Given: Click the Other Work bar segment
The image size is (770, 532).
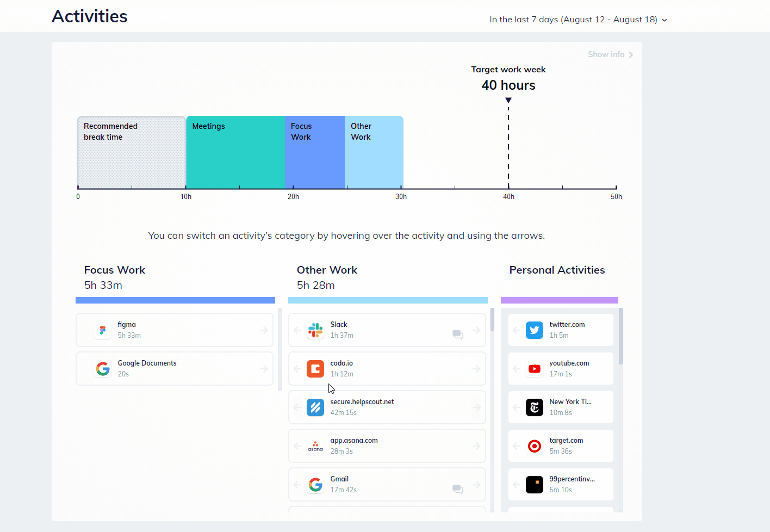Looking at the screenshot, I should click(x=374, y=152).
